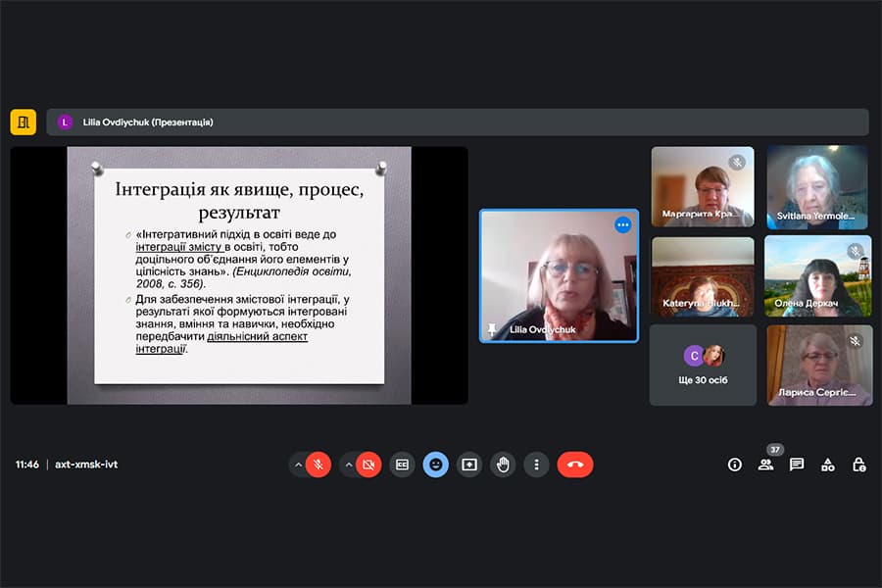Click the purple L avatar in the presentation banner
This screenshot has height=588, width=882.
(66, 122)
